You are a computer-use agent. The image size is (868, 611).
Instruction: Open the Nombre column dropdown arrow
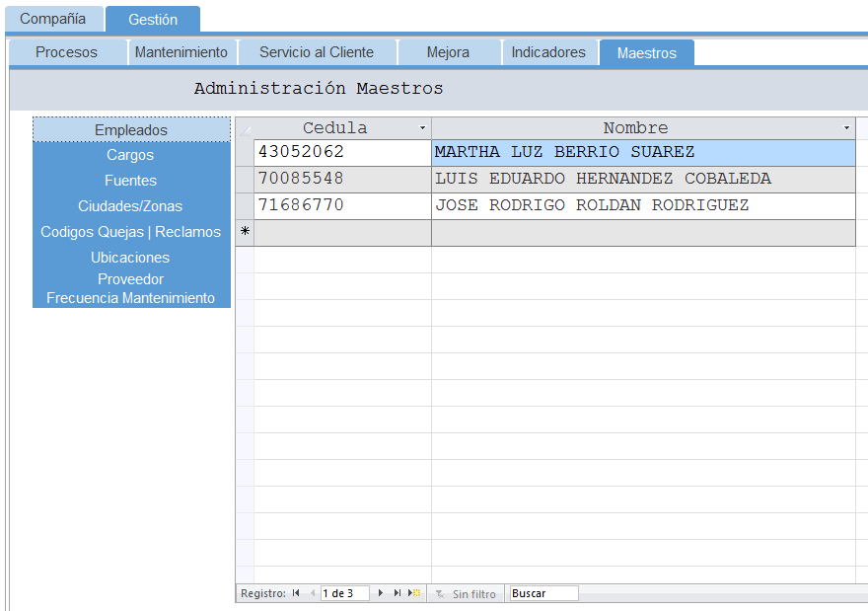pos(846,128)
